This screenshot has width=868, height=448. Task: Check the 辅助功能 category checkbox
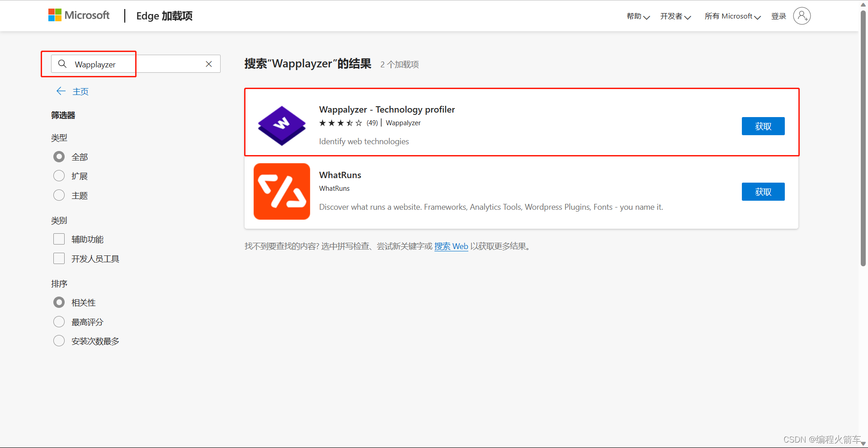click(x=59, y=239)
